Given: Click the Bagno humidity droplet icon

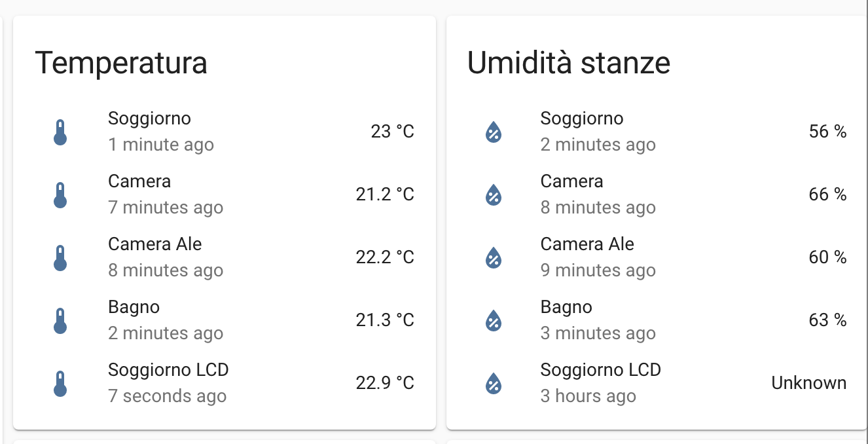Looking at the screenshot, I should click(492, 319).
